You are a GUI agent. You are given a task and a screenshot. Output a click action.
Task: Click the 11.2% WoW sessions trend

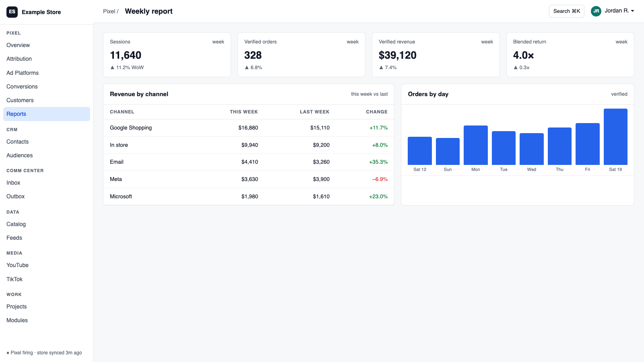pyautogui.click(x=127, y=68)
